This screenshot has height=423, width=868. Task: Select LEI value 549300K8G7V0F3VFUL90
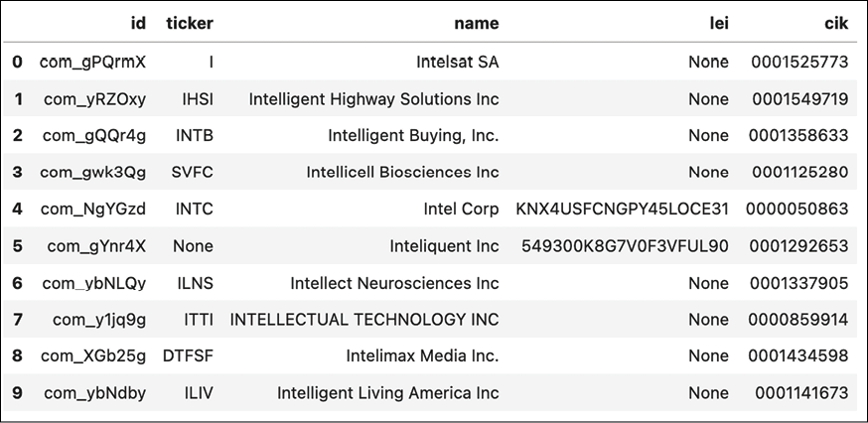click(625, 246)
